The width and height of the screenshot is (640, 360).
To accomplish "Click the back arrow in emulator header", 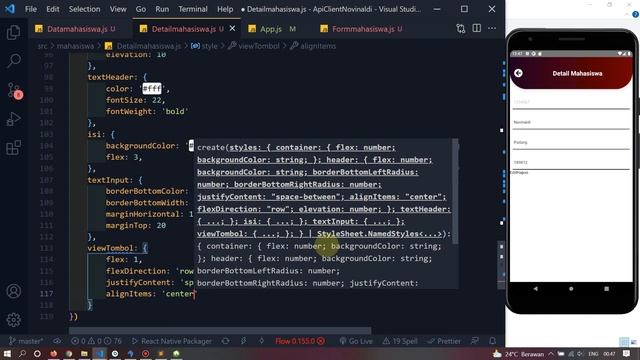I will click(x=518, y=73).
